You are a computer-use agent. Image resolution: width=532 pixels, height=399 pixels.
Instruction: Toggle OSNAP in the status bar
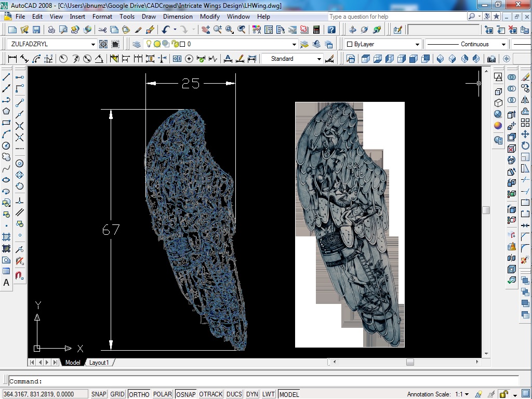click(185, 394)
